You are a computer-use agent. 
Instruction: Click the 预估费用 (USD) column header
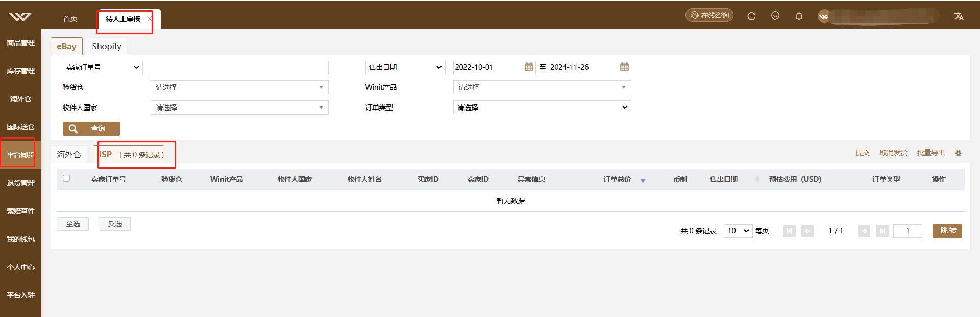click(795, 179)
